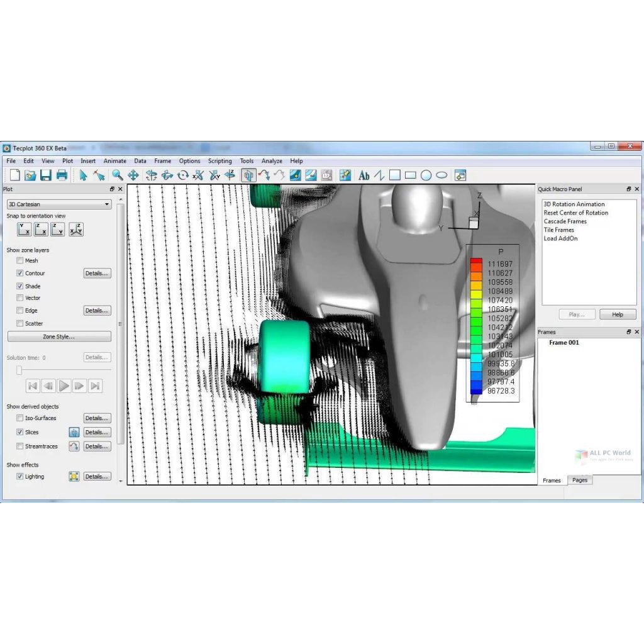The height and width of the screenshot is (644, 644).
Task: Select the Zoom magnifier tool
Action: (117, 175)
